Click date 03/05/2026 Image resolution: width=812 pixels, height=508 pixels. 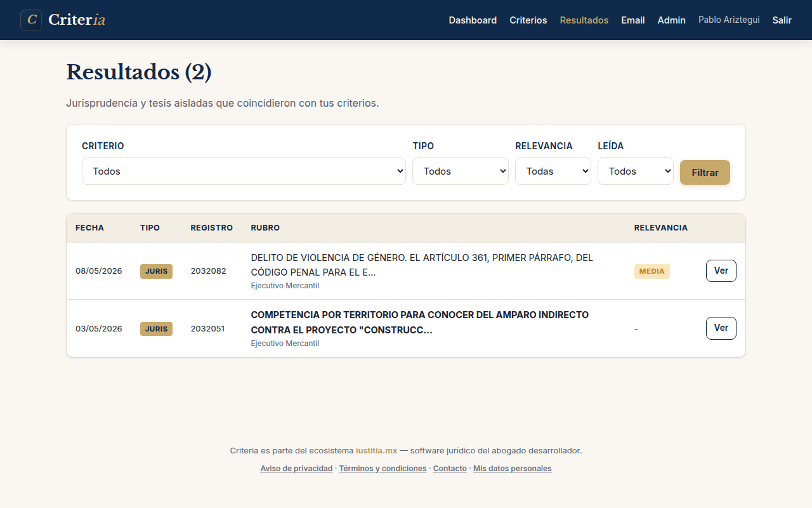click(x=99, y=329)
